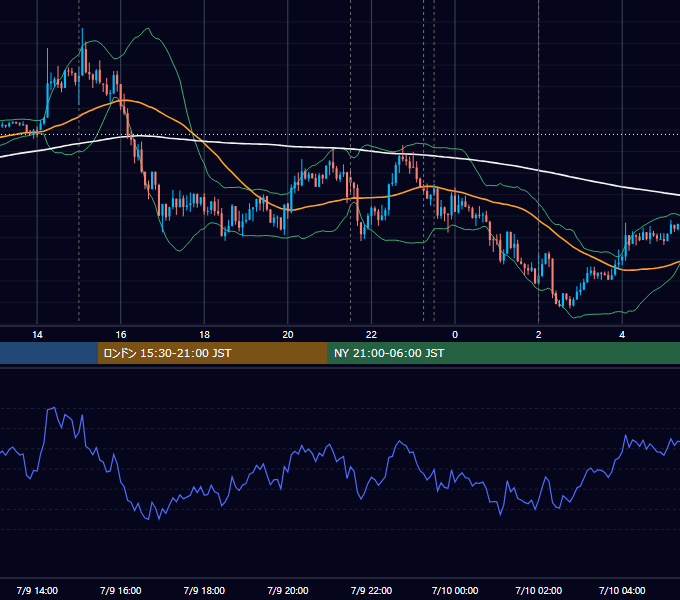The height and width of the screenshot is (600, 680).
Task: Click the hour label 18 on the time axis
Action: 204,335
